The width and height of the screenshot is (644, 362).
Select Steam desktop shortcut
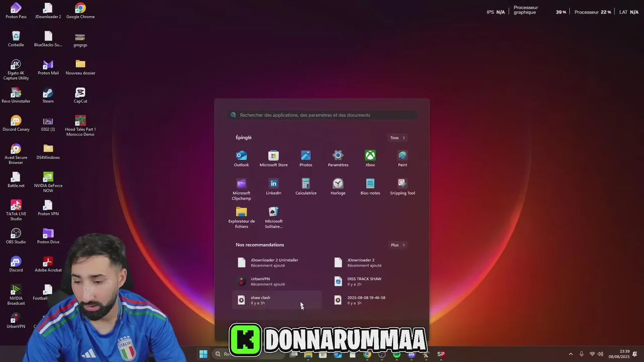48,96
